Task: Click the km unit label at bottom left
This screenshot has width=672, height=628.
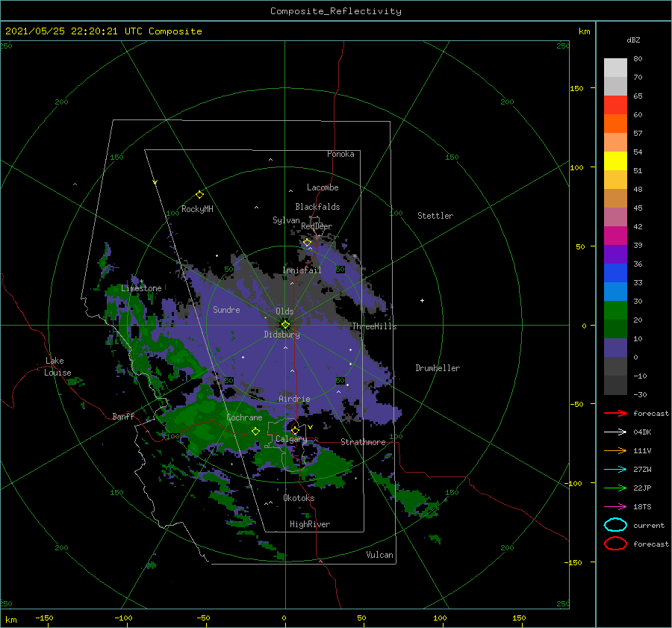Action: [x=10, y=620]
